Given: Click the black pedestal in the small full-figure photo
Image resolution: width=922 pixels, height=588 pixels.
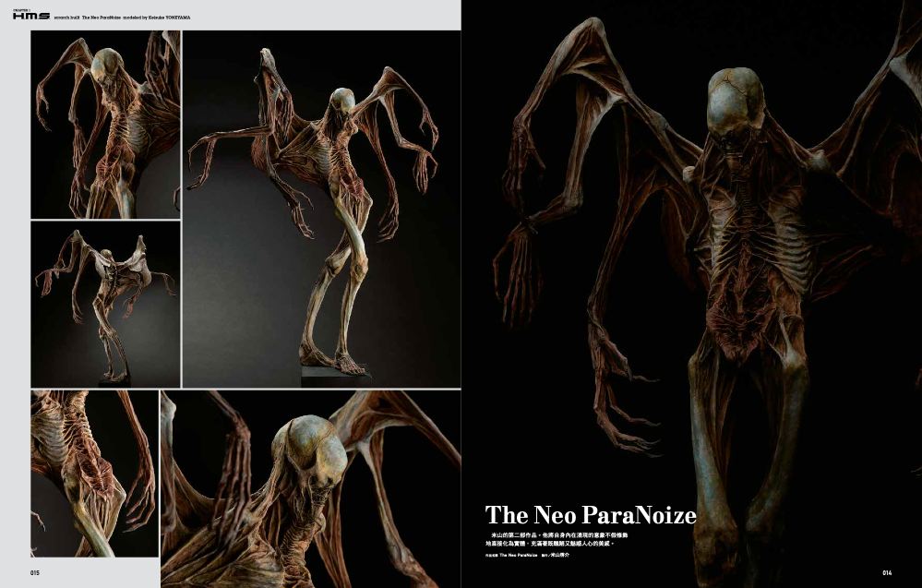Looking at the screenshot, I should pos(114,378).
